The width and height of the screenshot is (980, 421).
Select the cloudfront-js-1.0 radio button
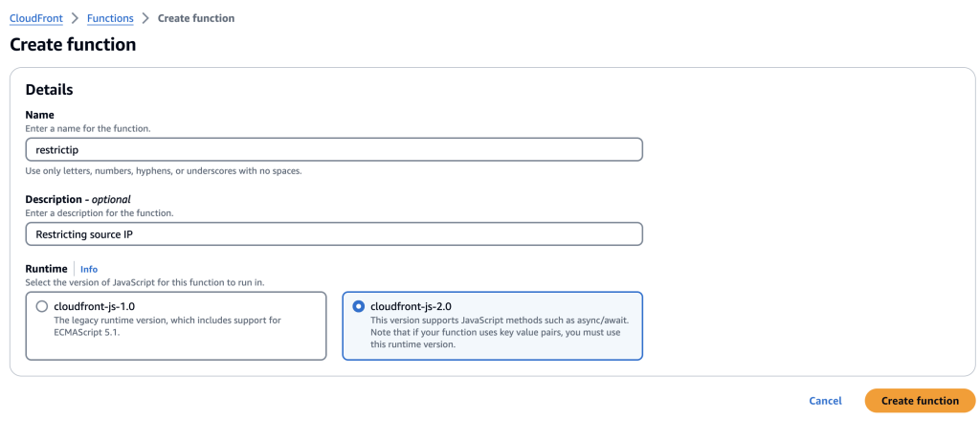pos(40,307)
